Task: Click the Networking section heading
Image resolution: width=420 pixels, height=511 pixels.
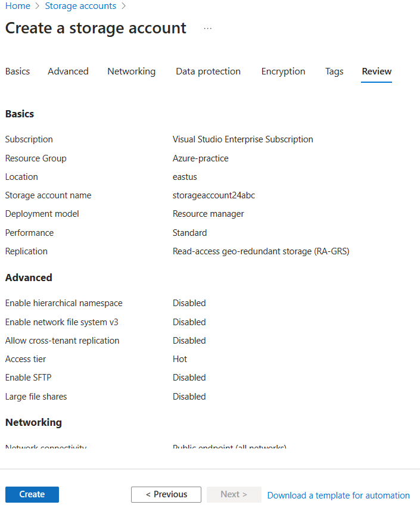Action: click(x=33, y=422)
